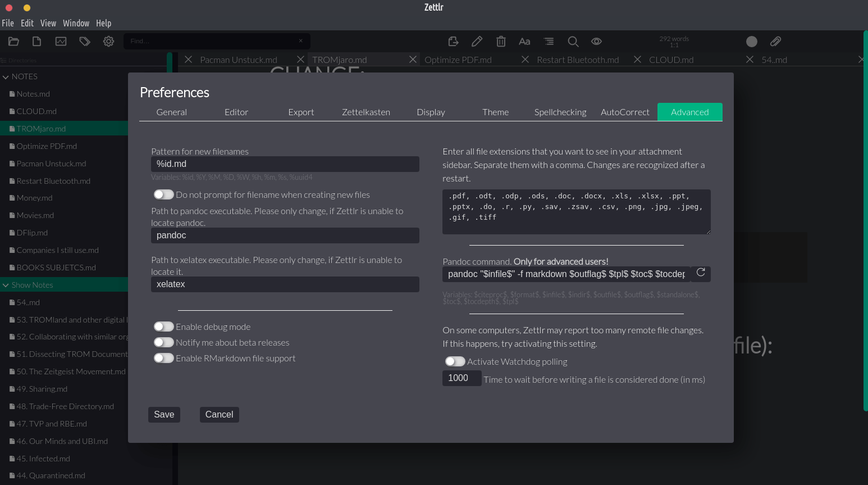Open the Edit menu
Image resolution: width=868 pixels, height=485 pixels.
(27, 23)
